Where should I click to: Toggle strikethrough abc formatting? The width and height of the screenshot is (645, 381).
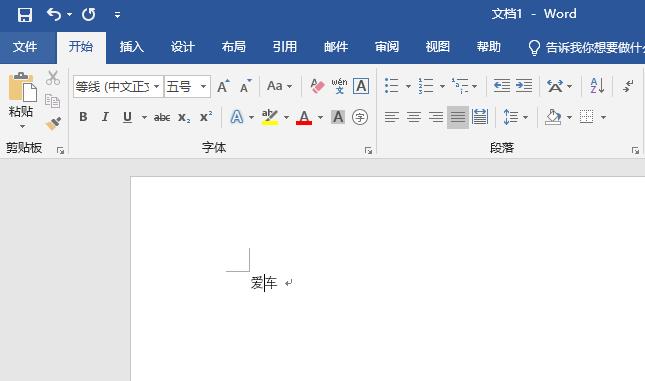162,118
